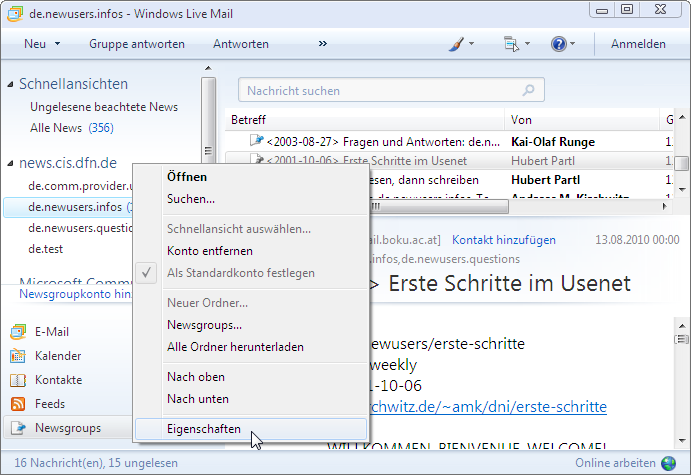Screen dimensions: 691x475
Task: Click message list horizontal scroll right arrow
Action: [665, 206]
